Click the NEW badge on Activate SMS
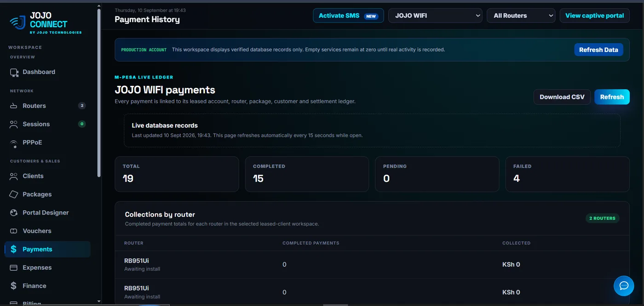The image size is (644, 306). (x=371, y=16)
